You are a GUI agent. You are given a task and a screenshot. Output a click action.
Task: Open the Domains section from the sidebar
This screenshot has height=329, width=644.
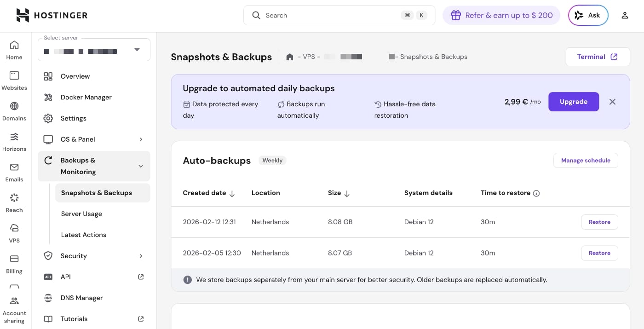[14, 110]
